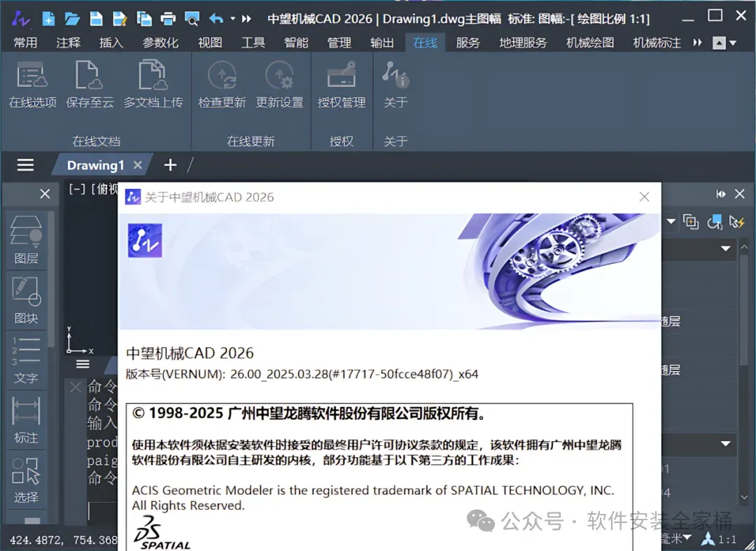Close the left tool palette panel
The width and height of the screenshot is (756, 551).
tap(45, 194)
